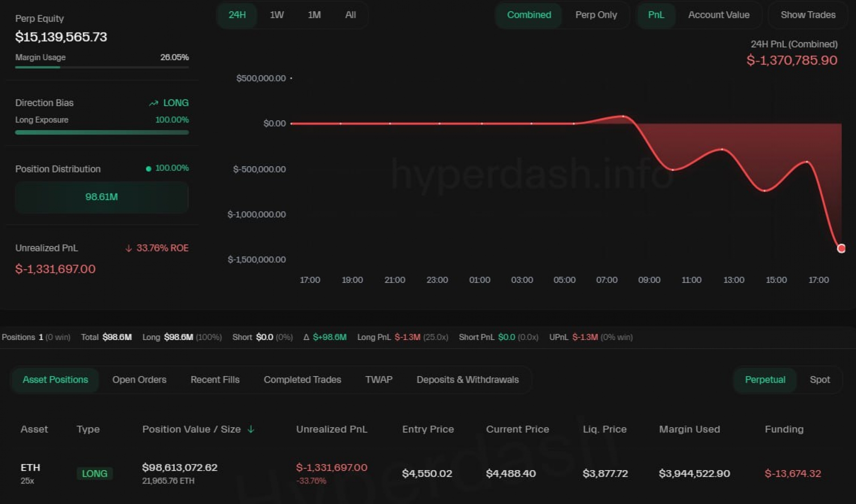View Completed Trades tab
The image size is (856, 504).
(x=302, y=380)
